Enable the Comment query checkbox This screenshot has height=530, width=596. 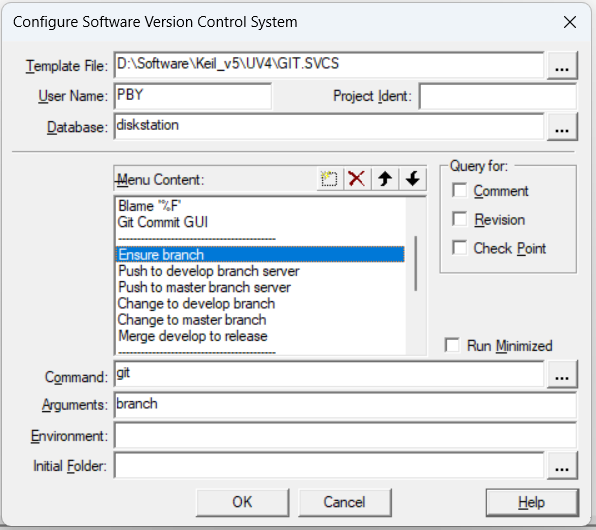460,190
